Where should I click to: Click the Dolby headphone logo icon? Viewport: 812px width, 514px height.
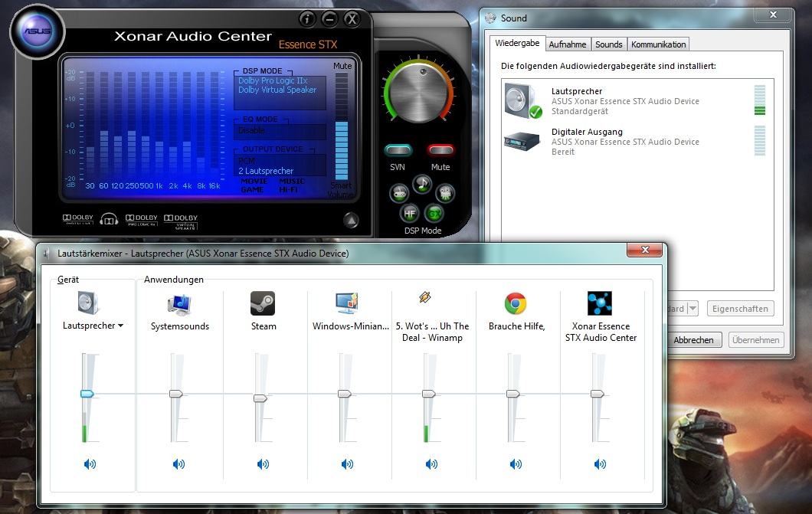point(109,220)
